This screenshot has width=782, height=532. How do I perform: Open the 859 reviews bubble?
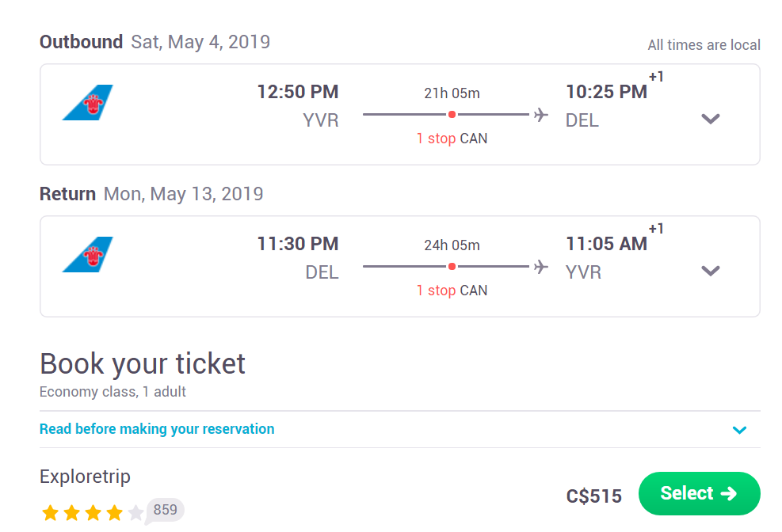tap(165, 510)
